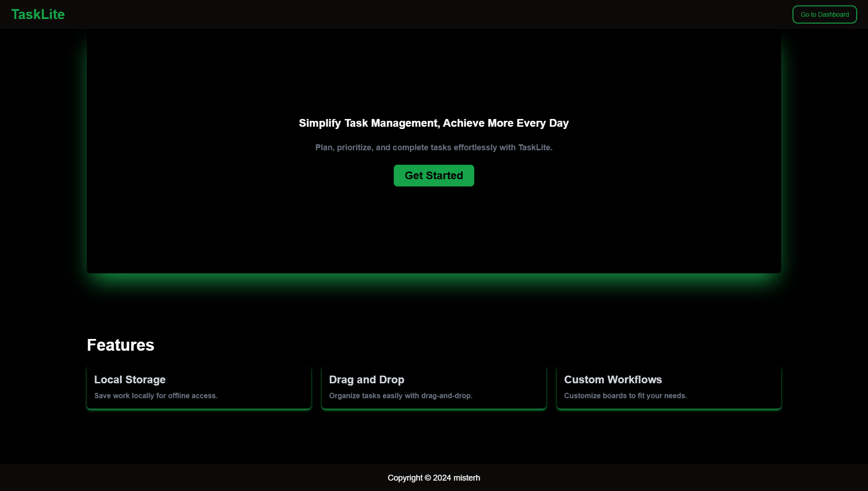Click the 'misterh' name in footer
The height and width of the screenshot is (491, 868).
pos(467,478)
